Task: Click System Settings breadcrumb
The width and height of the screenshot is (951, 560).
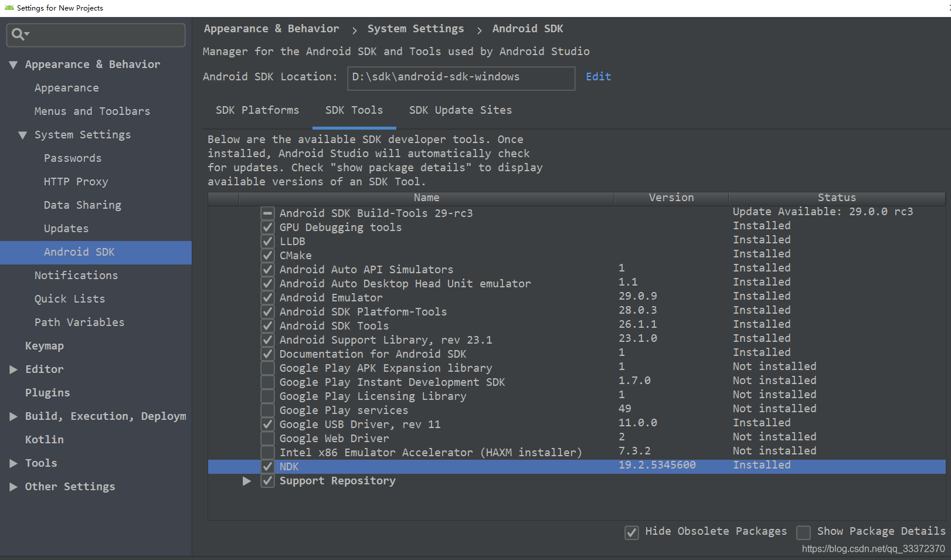Action: (415, 29)
